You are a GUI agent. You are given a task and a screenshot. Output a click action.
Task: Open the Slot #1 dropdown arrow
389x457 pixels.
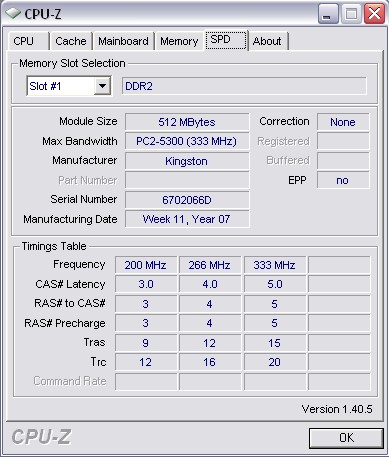(102, 86)
